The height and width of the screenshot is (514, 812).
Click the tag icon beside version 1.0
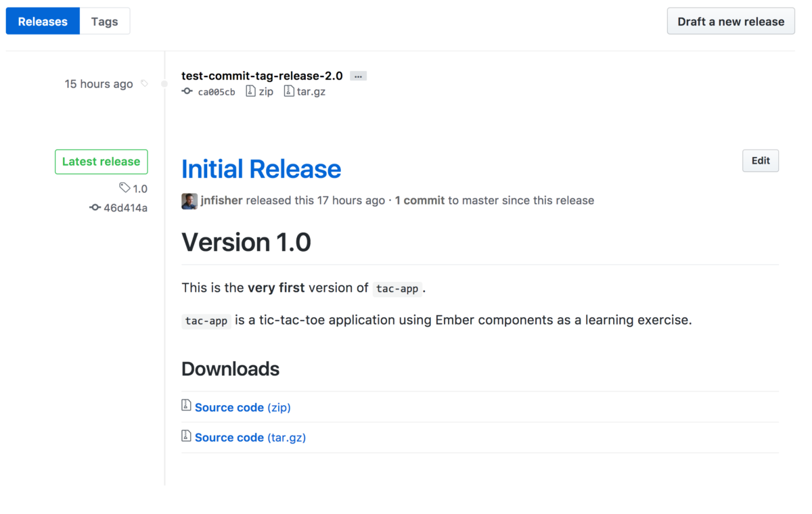[x=123, y=188]
